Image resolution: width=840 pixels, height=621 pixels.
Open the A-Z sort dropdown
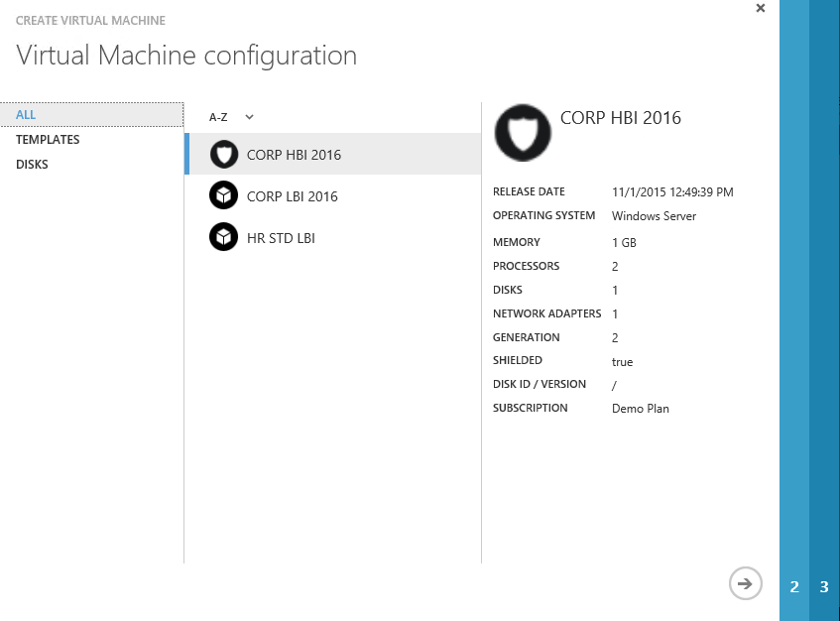tap(231, 117)
